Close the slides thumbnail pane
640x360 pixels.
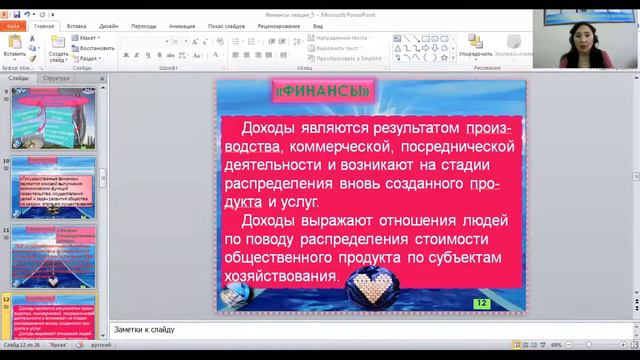click(x=102, y=78)
